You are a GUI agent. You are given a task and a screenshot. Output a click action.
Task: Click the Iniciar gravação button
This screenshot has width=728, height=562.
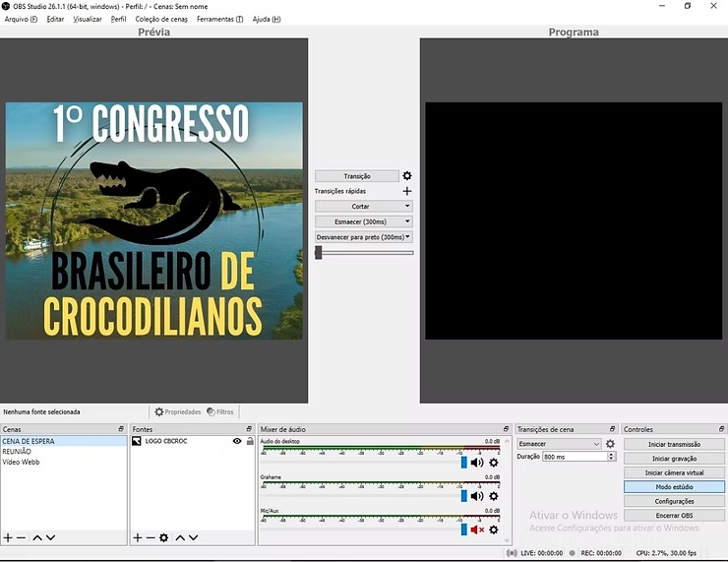pos(674,459)
